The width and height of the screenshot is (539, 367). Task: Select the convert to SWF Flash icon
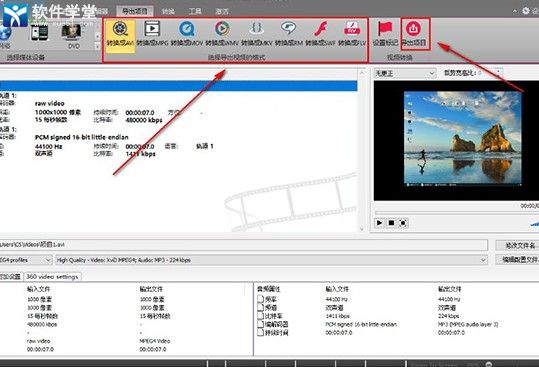320,29
